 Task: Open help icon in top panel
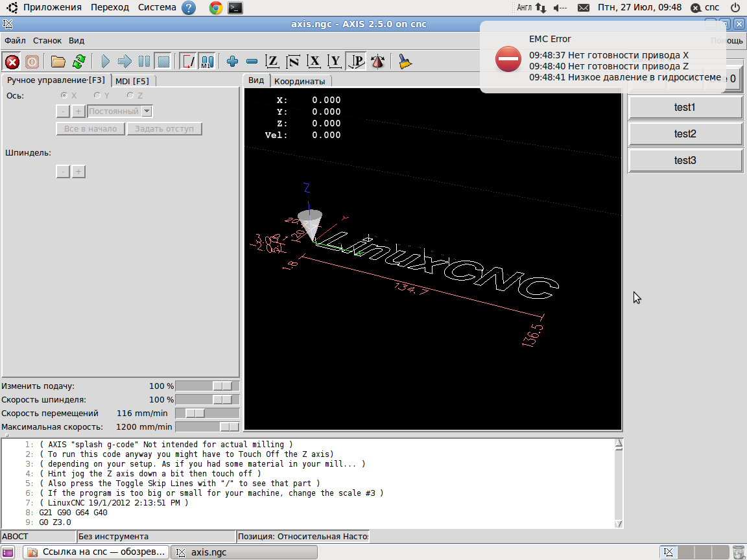[189, 8]
